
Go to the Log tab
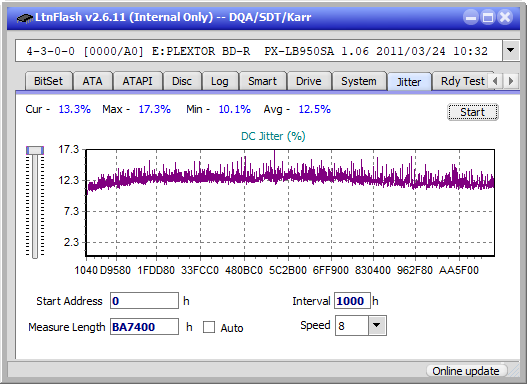pos(220,81)
